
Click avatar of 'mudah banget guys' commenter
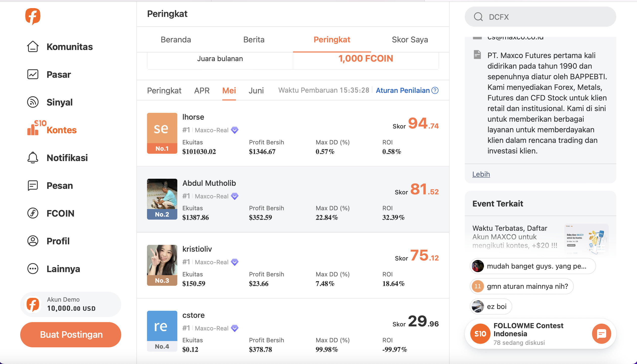point(478,266)
